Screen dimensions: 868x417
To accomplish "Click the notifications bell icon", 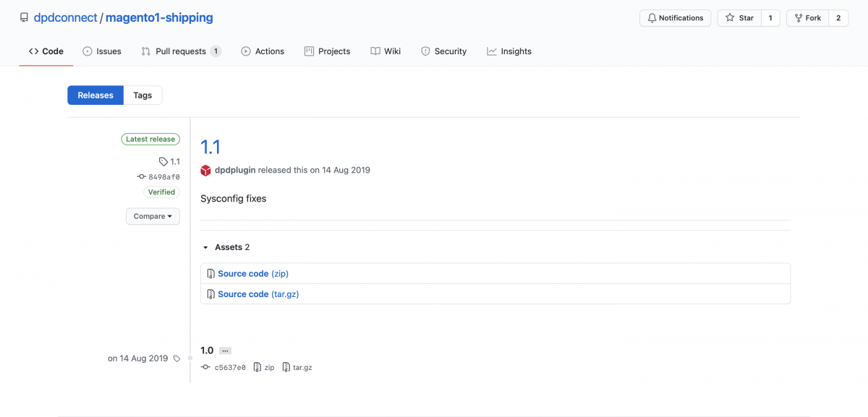I will 653,17.
